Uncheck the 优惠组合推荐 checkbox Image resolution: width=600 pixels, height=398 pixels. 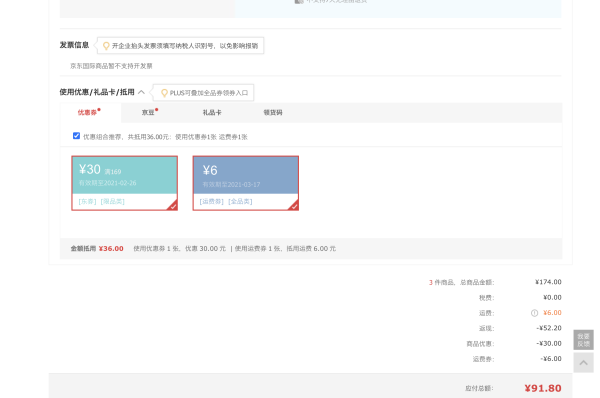coord(77,136)
